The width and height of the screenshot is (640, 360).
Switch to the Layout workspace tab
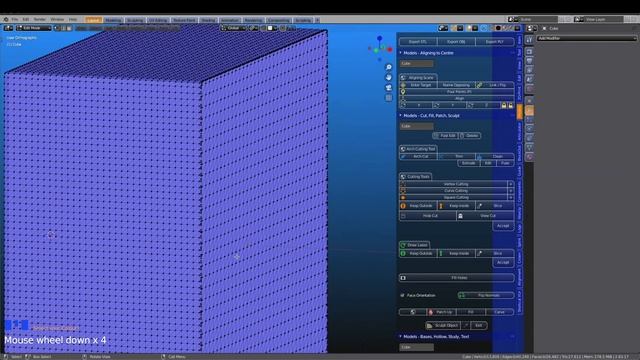(x=93, y=20)
